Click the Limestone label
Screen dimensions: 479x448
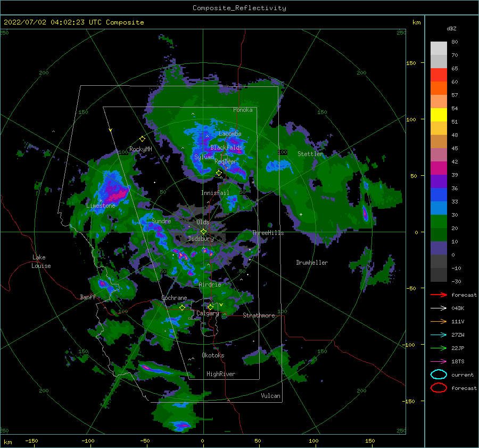pyautogui.click(x=101, y=206)
